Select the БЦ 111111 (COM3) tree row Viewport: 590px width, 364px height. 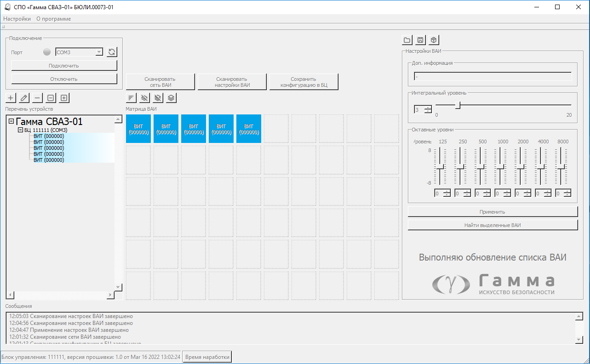coord(46,130)
